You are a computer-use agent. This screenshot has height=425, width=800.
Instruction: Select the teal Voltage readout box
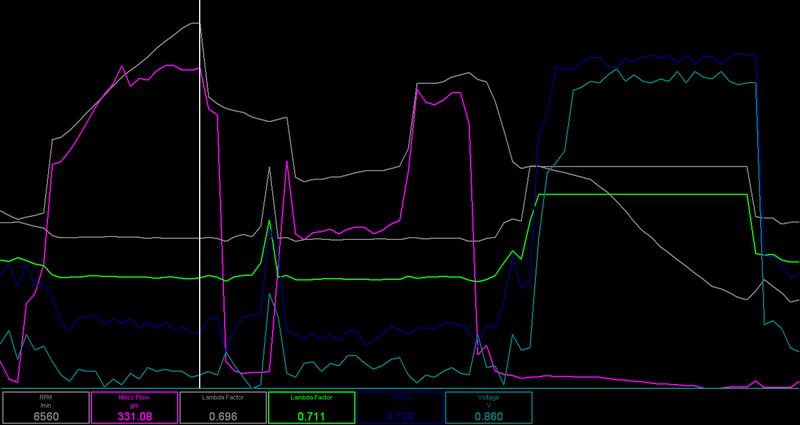[489, 406]
